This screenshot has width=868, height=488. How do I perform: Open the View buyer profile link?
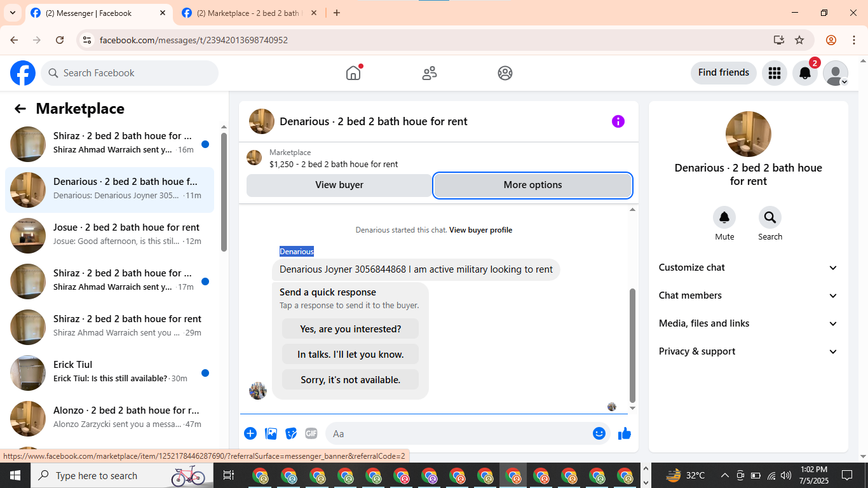pyautogui.click(x=480, y=230)
